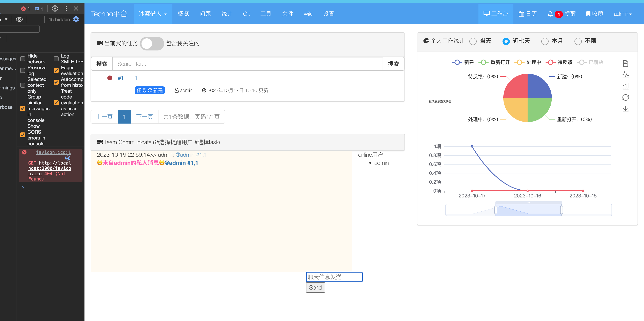Click the Send chat button

pos(315,287)
